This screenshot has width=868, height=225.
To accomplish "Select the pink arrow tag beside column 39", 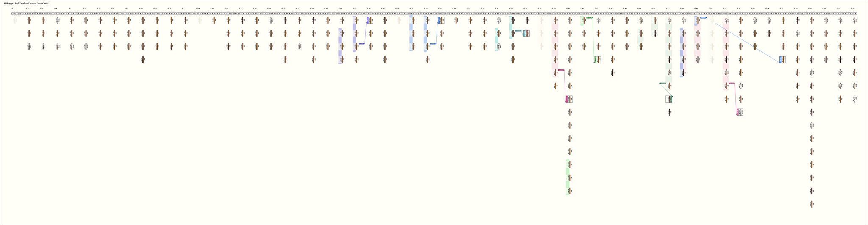I will (561, 70).
